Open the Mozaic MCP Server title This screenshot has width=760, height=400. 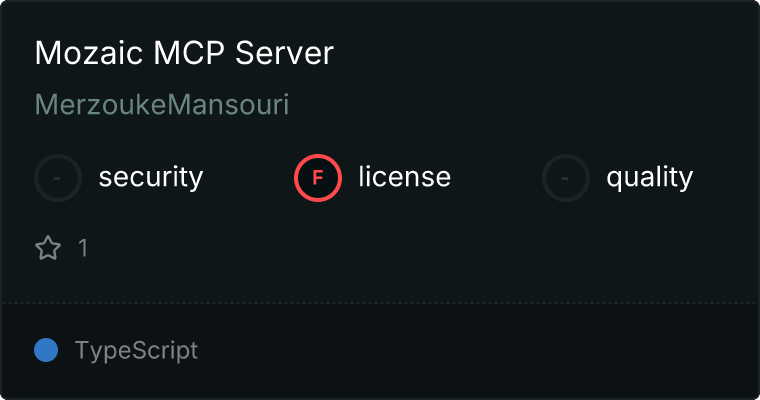[184, 52]
